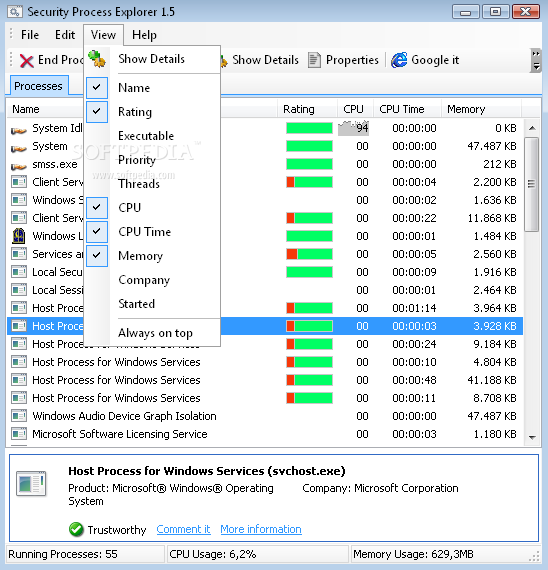The image size is (548, 570).
Task: Click the System process icon
Action: [x=19, y=148]
